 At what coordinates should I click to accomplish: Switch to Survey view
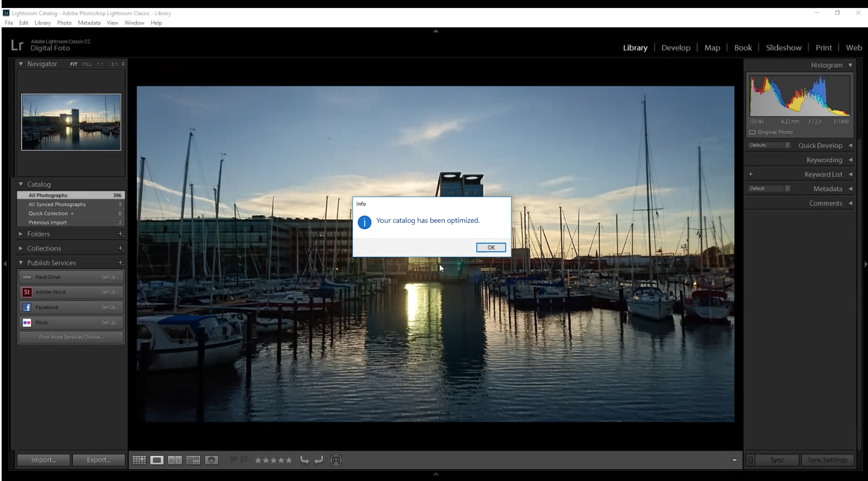tap(193, 460)
